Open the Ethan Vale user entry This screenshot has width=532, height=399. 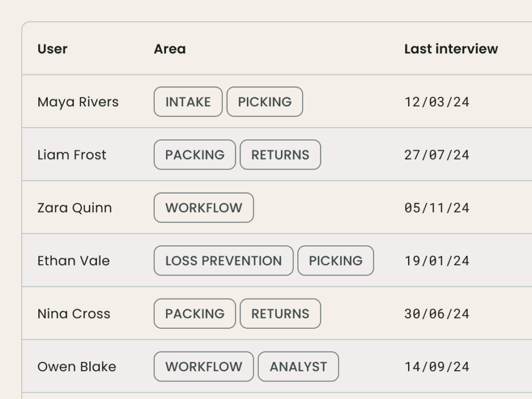point(73,261)
